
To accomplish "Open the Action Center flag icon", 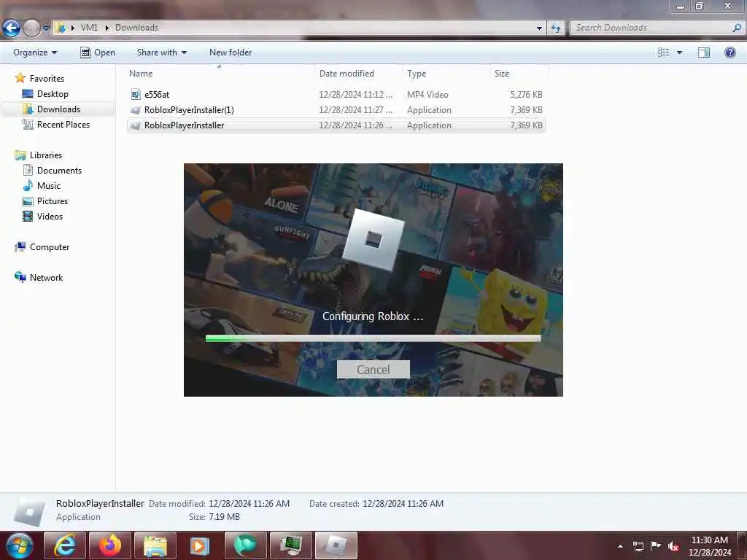I will click(x=656, y=545).
